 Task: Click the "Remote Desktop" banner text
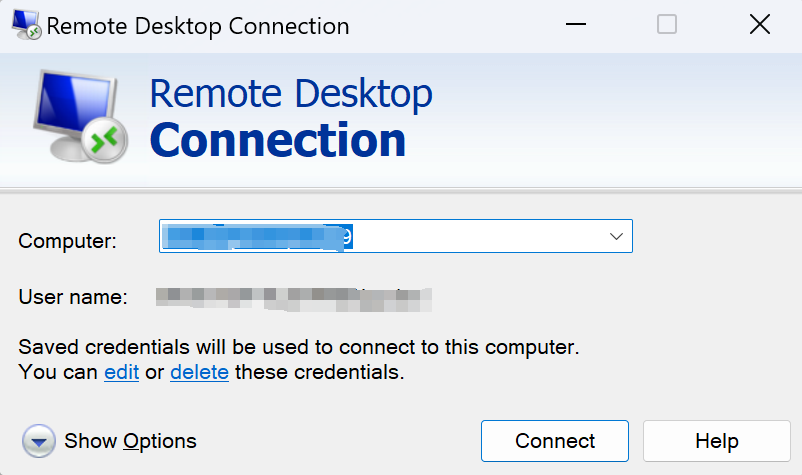tap(291, 94)
